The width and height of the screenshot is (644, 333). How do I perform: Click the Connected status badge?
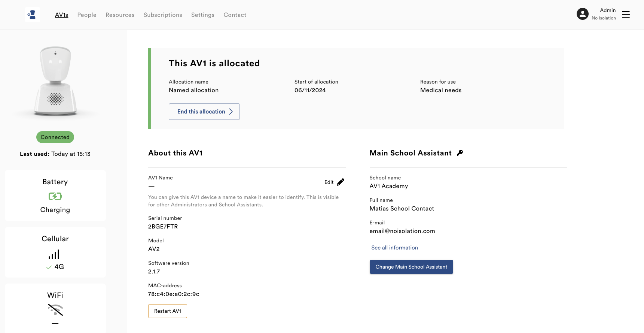click(x=55, y=137)
